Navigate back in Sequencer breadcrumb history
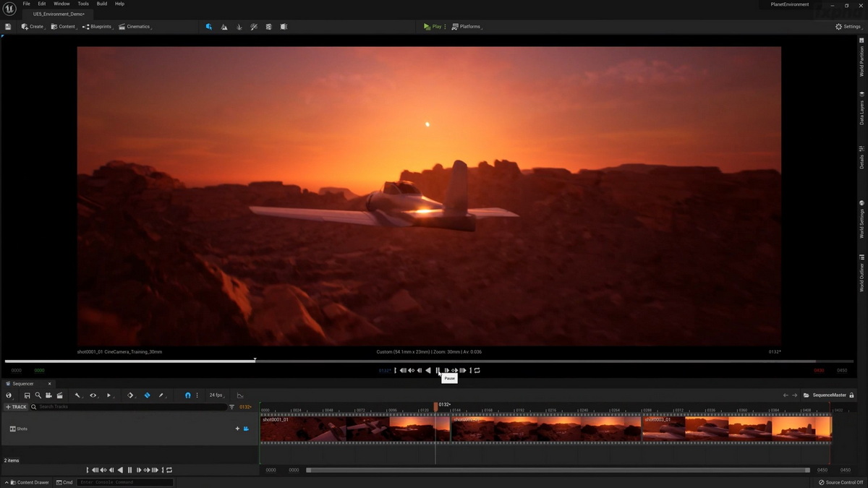The height and width of the screenshot is (488, 868). point(786,395)
